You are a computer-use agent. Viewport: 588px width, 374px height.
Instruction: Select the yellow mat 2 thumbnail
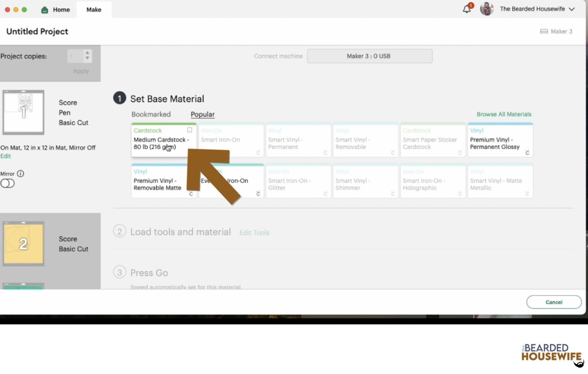[23, 244]
